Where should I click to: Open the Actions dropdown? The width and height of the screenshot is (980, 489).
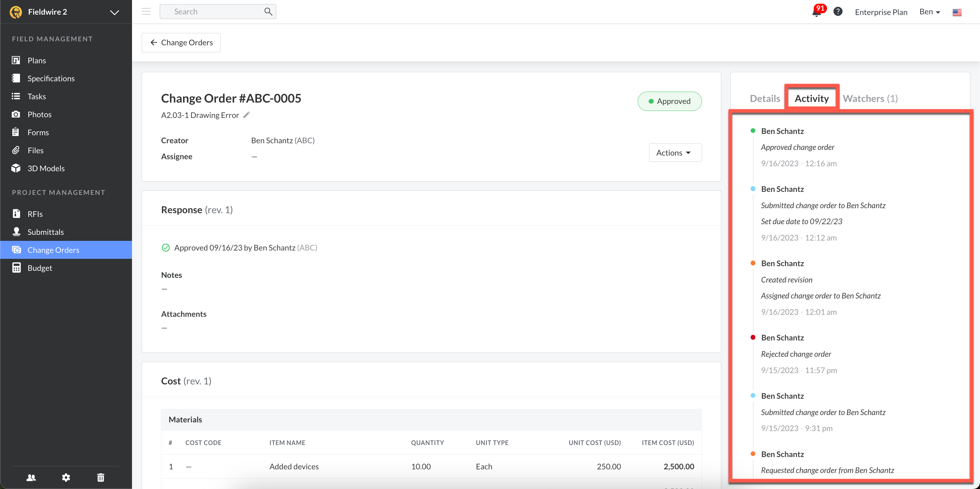(675, 153)
